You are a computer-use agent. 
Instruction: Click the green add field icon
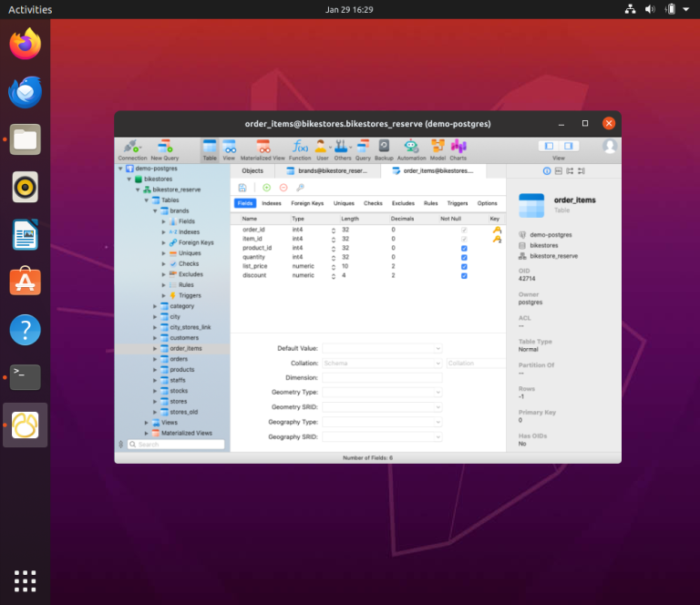pos(267,187)
